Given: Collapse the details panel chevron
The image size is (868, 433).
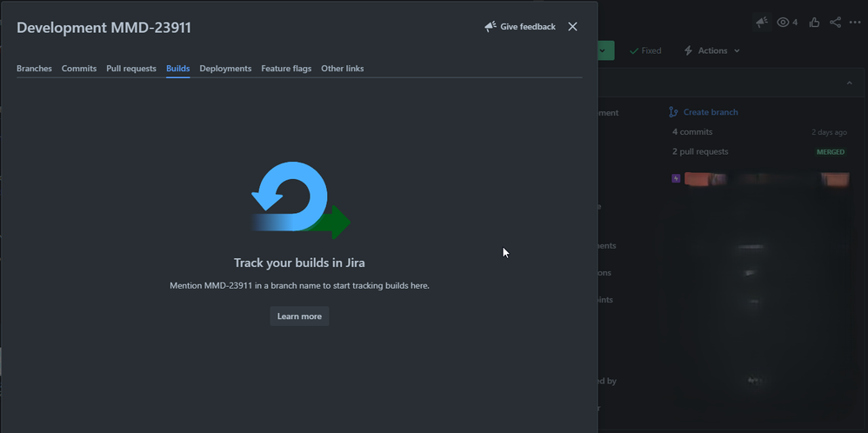Looking at the screenshot, I should (x=849, y=83).
